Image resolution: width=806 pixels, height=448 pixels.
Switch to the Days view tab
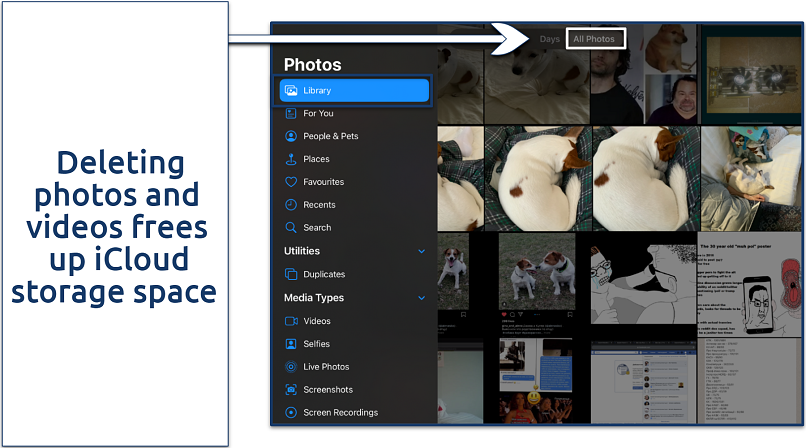pos(549,39)
